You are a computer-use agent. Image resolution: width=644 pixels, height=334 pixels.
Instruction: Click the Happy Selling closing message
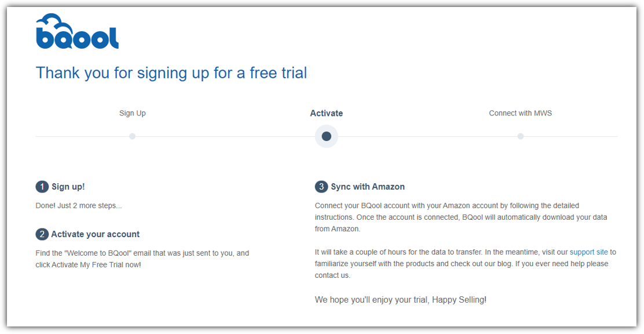(400, 300)
